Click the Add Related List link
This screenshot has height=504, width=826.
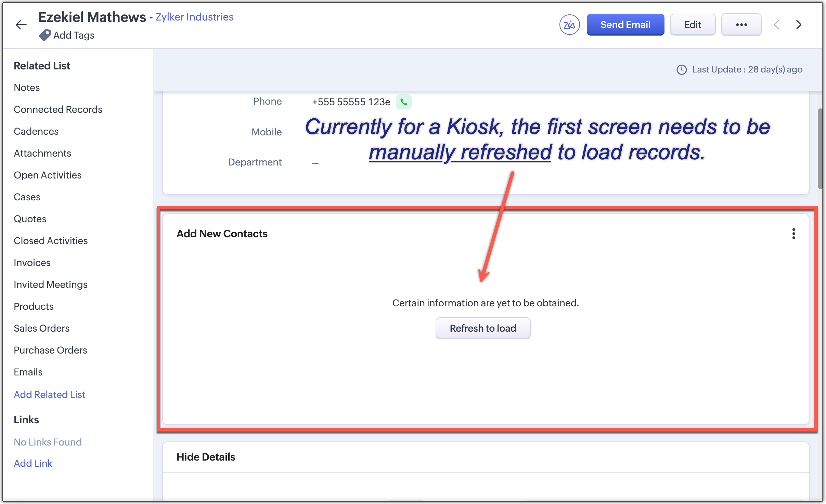point(50,395)
